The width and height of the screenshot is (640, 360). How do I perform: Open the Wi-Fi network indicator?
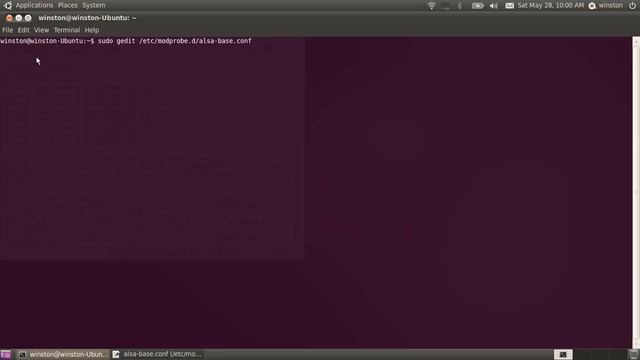point(431,6)
